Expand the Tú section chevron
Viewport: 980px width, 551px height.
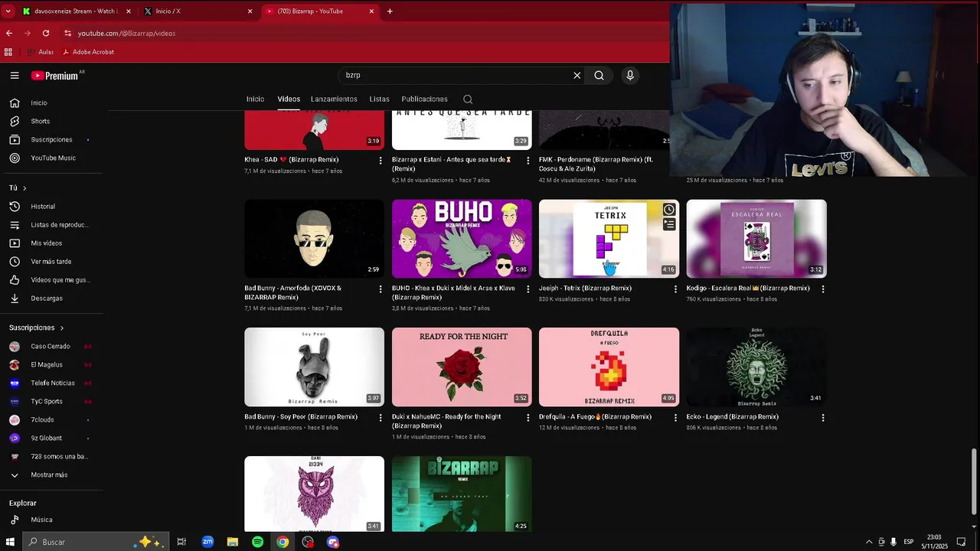point(24,188)
